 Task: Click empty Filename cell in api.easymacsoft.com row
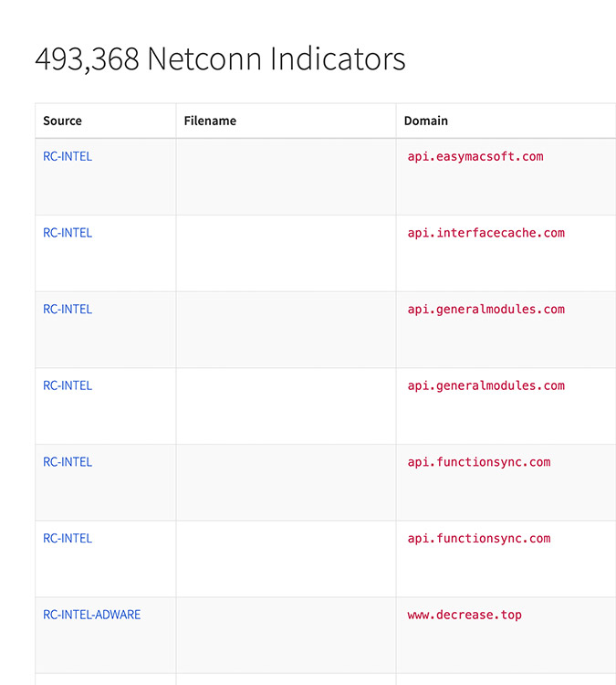[286, 176]
